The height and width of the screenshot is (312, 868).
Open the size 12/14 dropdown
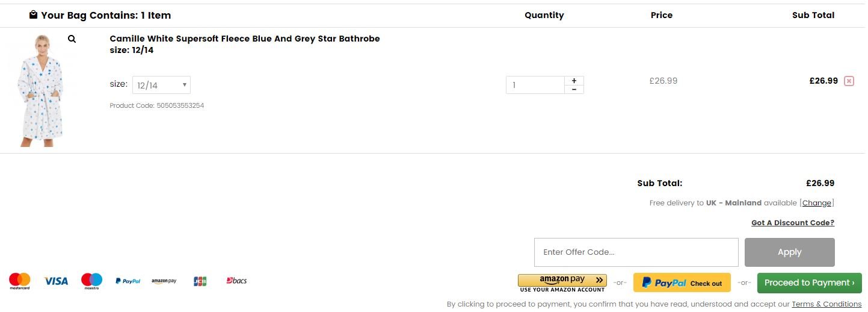pyautogui.click(x=161, y=85)
